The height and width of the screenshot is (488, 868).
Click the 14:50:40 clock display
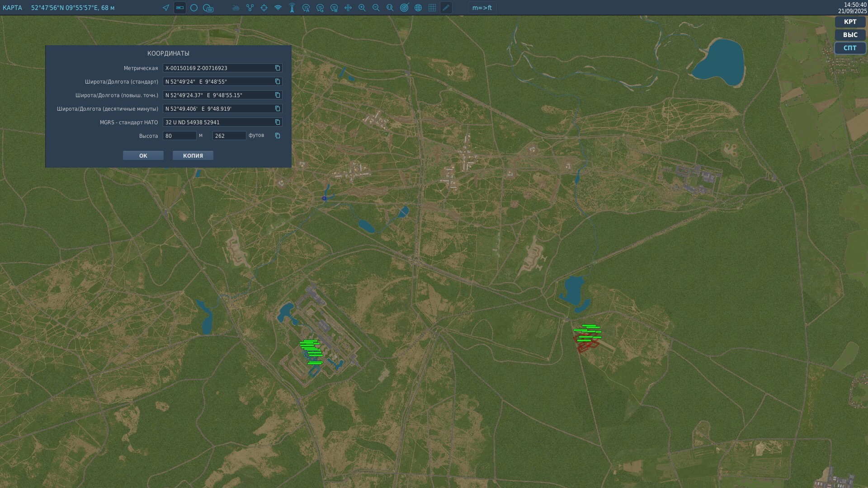coord(855,5)
